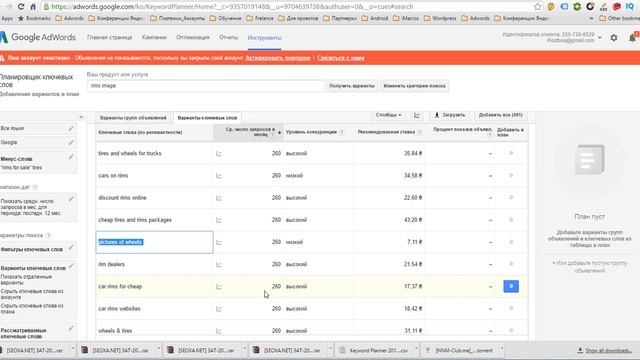The width and height of the screenshot is (640, 360).
Task: Open trend chart for 'car rims for cheap'
Action: [x=219, y=287]
